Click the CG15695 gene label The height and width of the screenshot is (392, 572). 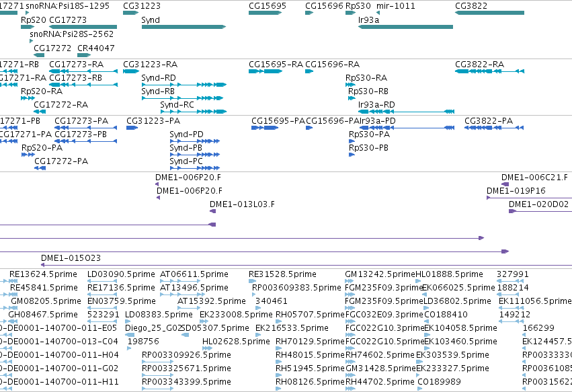pos(268,6)
